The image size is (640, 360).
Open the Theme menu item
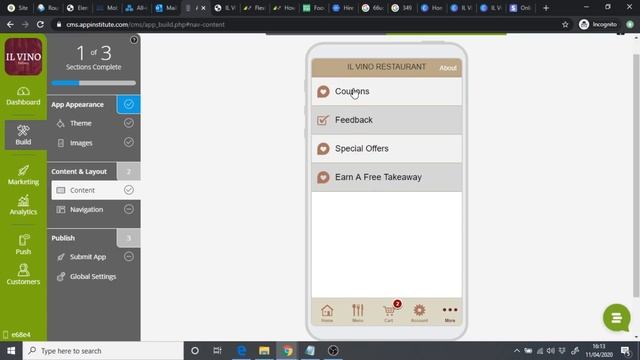click(80, 123)
